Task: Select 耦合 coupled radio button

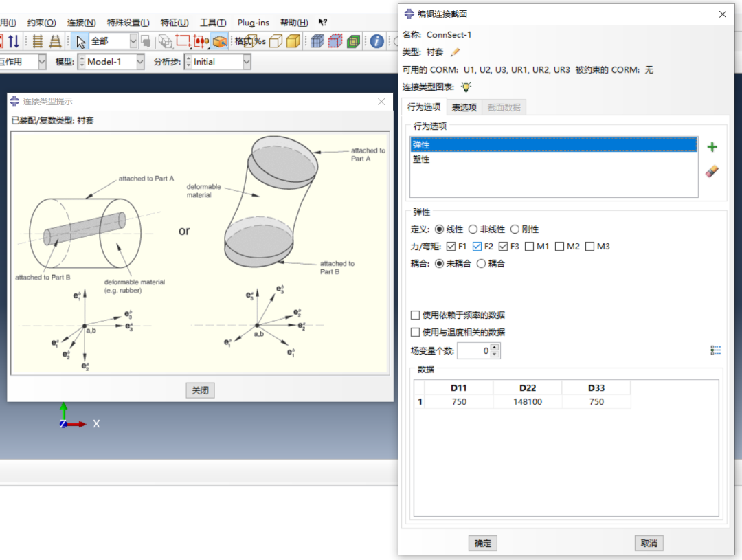Action: click(481, 264)
